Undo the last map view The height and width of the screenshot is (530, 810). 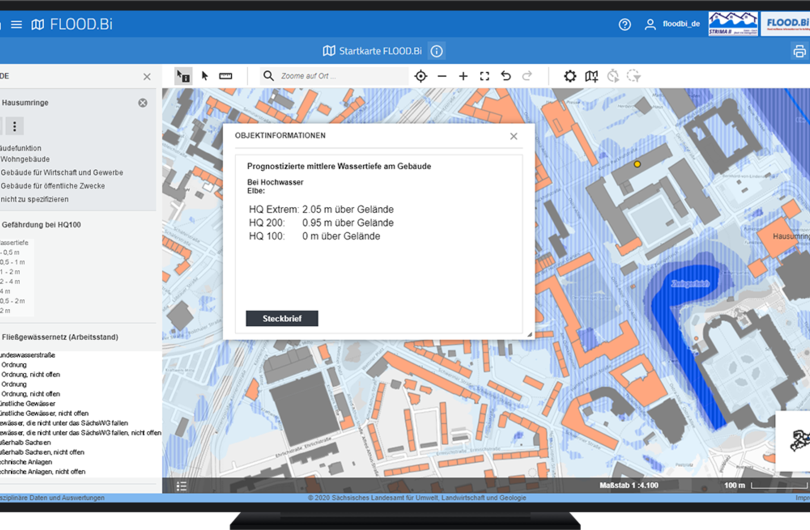coord(506,76)
